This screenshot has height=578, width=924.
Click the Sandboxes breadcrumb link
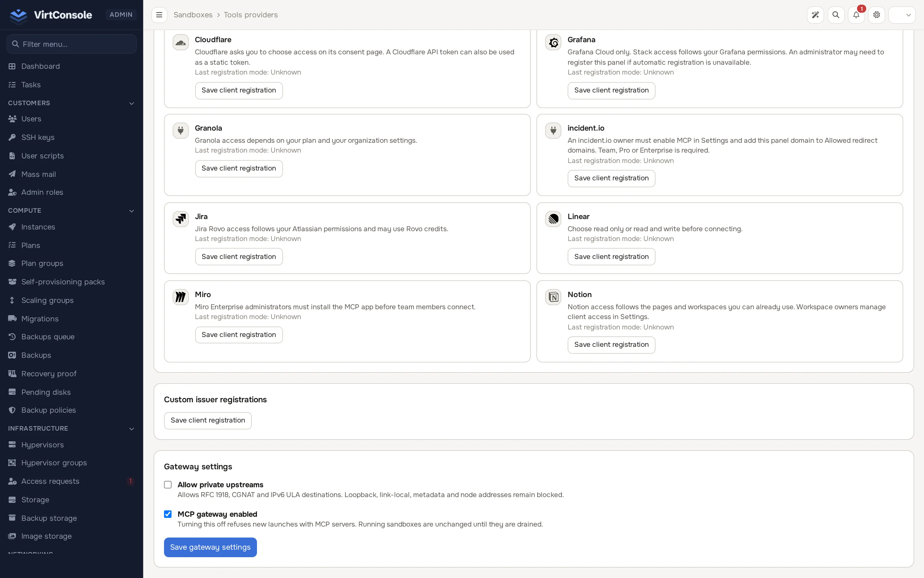[x=193, y=15]
